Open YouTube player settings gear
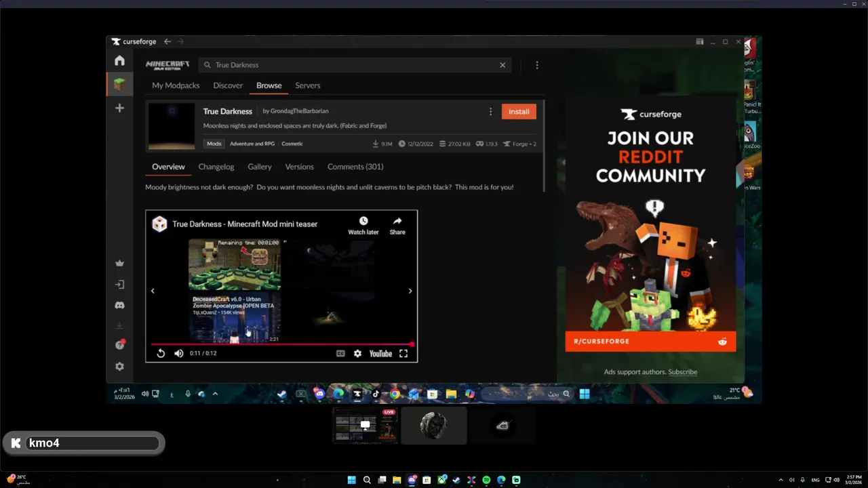Viewport: 868px width, 488px height. pyautogui.click(x=357, y=353)
